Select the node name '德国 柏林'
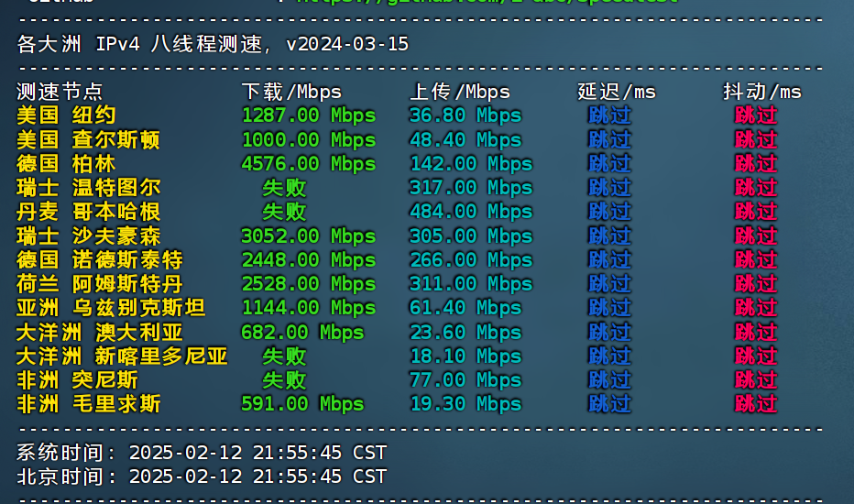 [66, 163]
